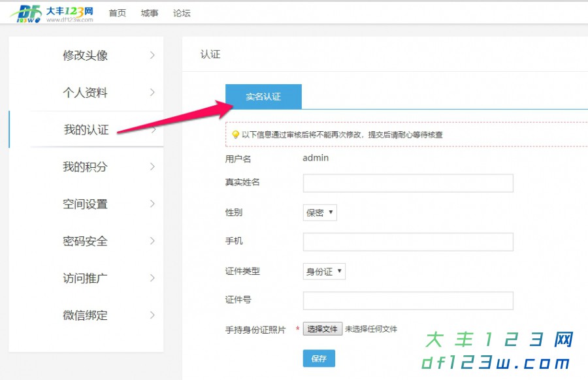Image resolution: width=588 pixels, height=380 pixels.
Task: Open 个人资料 sidebar item
Action: click(85, 93)
